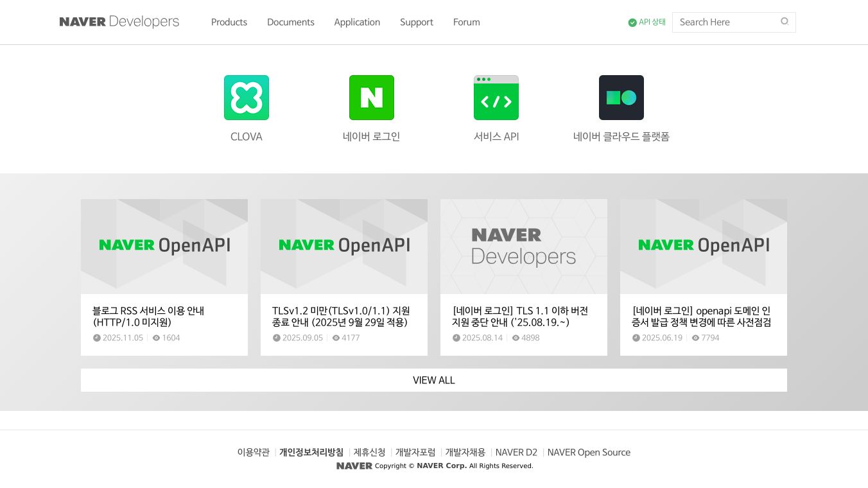This screenshot has height=488, width=868.
Task: Open the CLOVA product icon
Action: click(x=247, y=98)
